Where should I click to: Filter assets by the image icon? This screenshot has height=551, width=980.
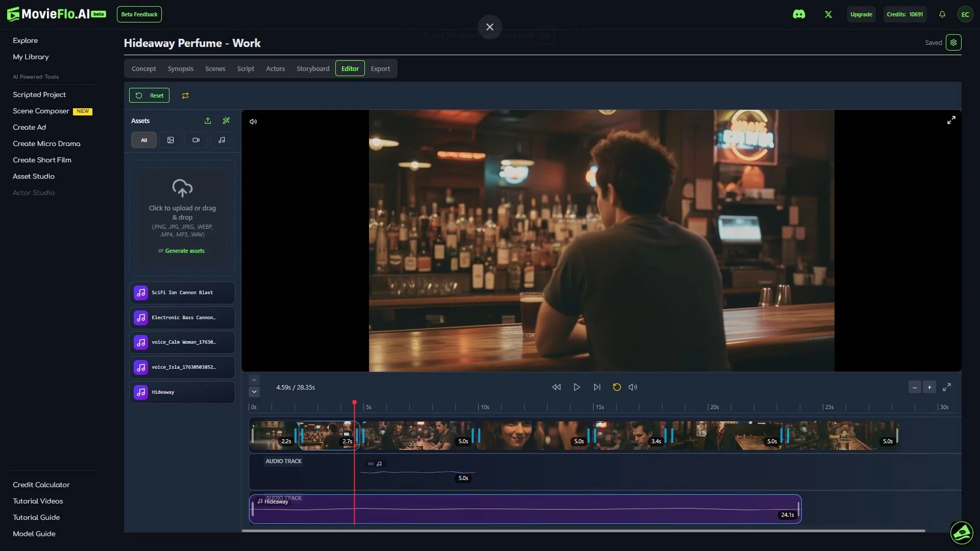click(x=170, y=140)
